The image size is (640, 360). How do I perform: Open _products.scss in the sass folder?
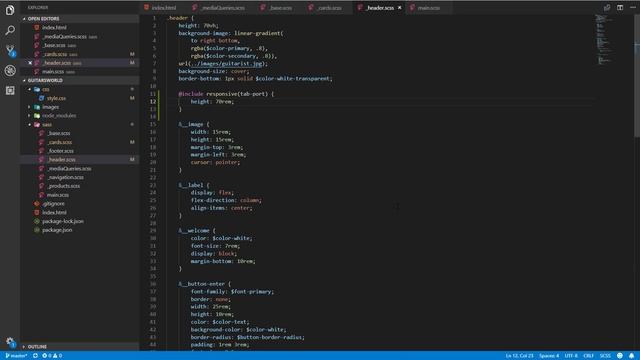tap(63, 186)
